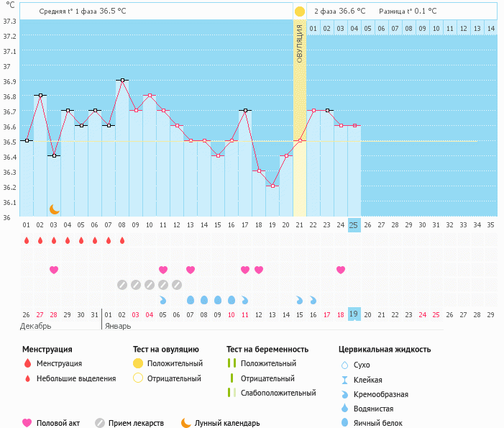Click the medication icon on cycle day 08
504x428 pixels.
122,285
